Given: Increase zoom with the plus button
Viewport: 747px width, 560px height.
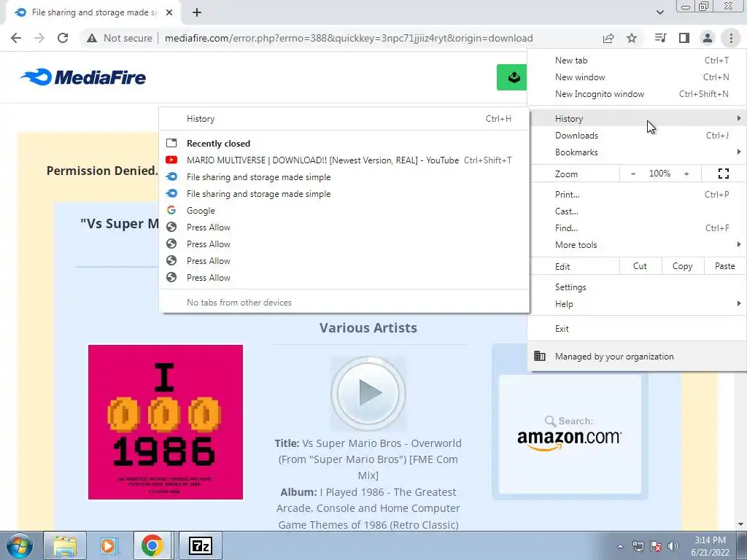Looking at the screenshot, I should click(x=686, y=174).
